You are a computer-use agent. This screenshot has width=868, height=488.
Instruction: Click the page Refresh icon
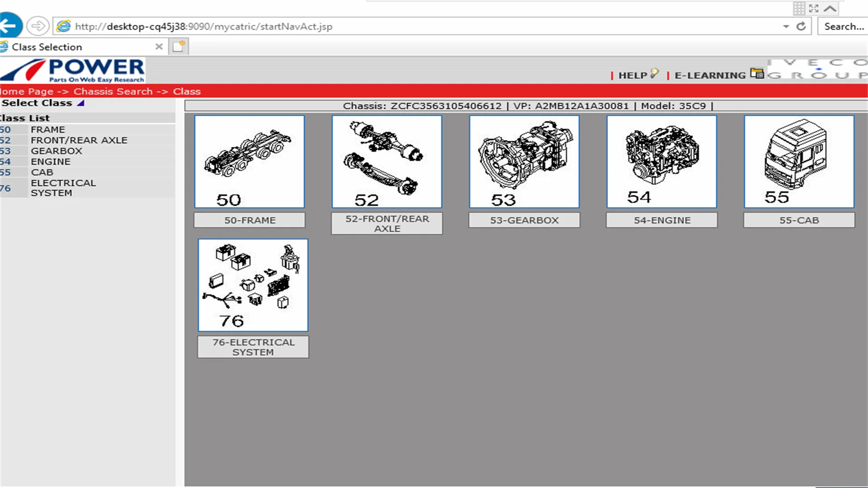pos(801,26)
